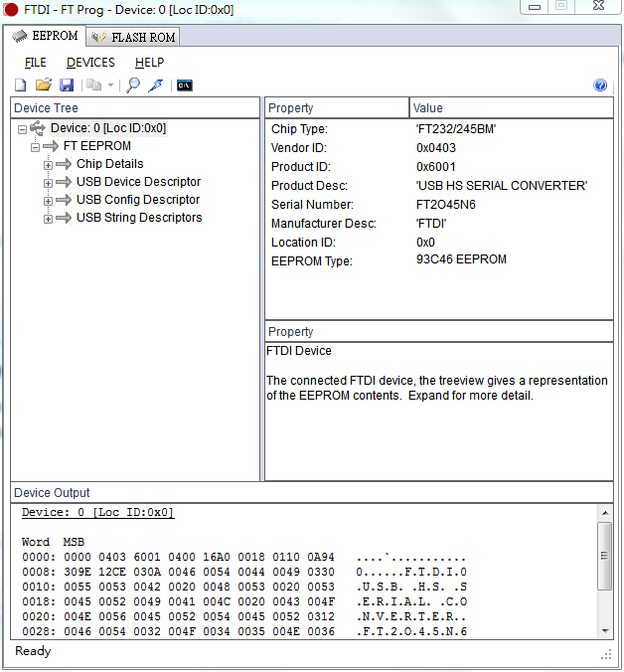This screenshot has height=672, width=624.
Task: Program devices using the lightning bolt icon
Action: (155, 85)
